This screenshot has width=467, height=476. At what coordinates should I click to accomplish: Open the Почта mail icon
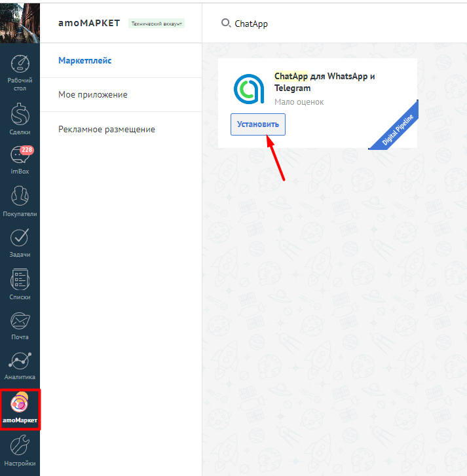tap(20, 324)
